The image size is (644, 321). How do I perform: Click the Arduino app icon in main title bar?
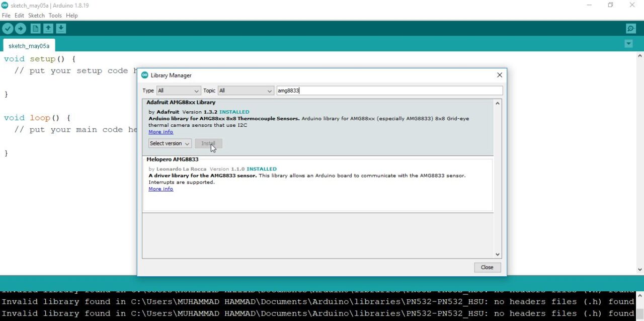click(x=5, y=5)
